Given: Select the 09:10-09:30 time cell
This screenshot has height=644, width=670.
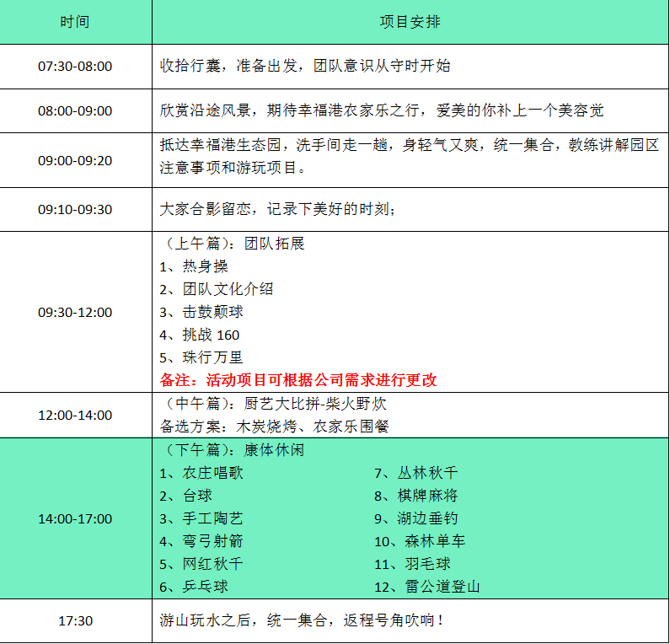Looking at the screenshot, I should (x=75, y=209).
